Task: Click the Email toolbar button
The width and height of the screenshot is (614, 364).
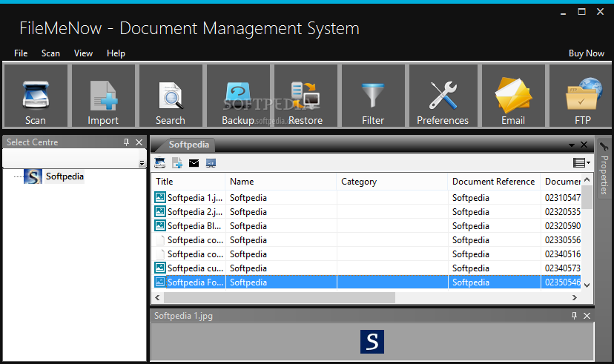Action: coord(513,96)
